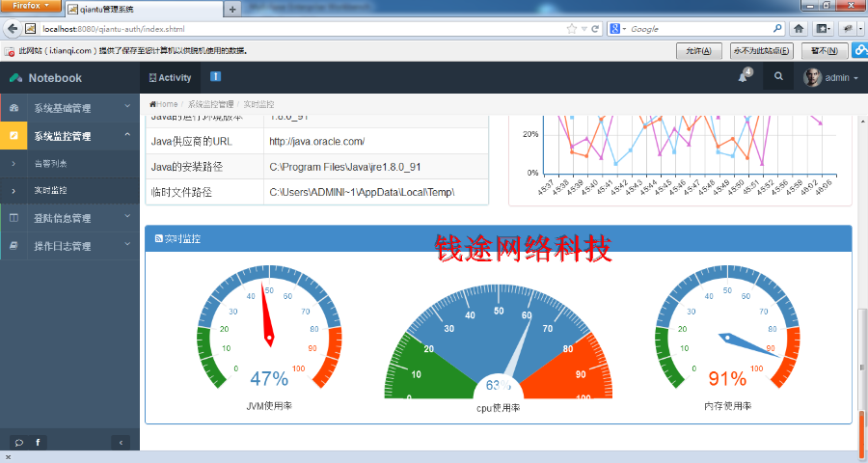Select the qiantu管理系统 browser tab

point(144,10)
